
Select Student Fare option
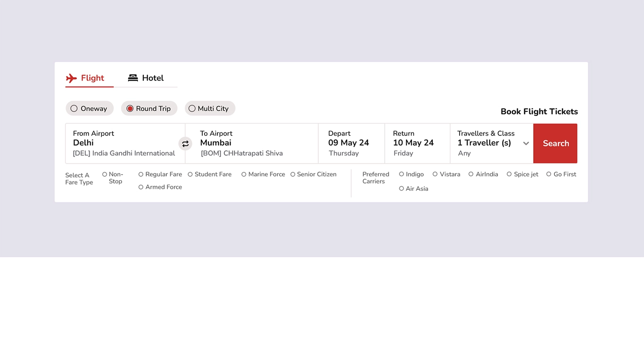tap(190, 174)
